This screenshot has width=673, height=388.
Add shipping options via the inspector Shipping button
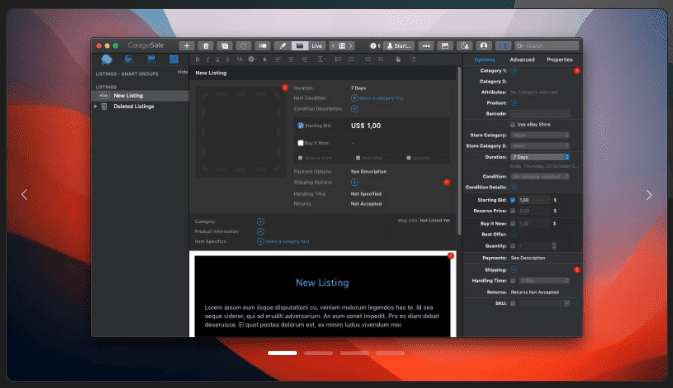pos(514,270)
